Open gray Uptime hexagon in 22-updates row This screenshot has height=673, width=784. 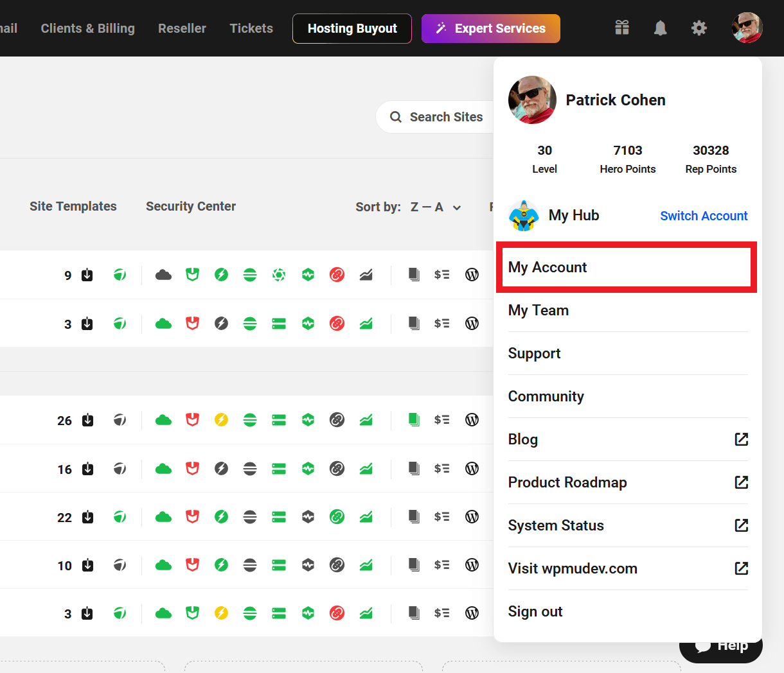308,517
